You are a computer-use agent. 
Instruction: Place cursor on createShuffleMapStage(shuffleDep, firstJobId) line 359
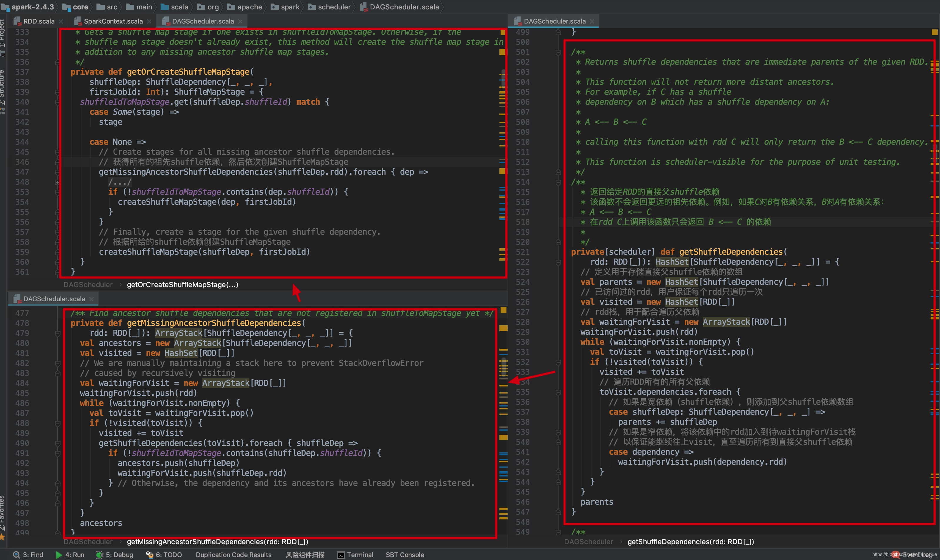tap(204, 252)
